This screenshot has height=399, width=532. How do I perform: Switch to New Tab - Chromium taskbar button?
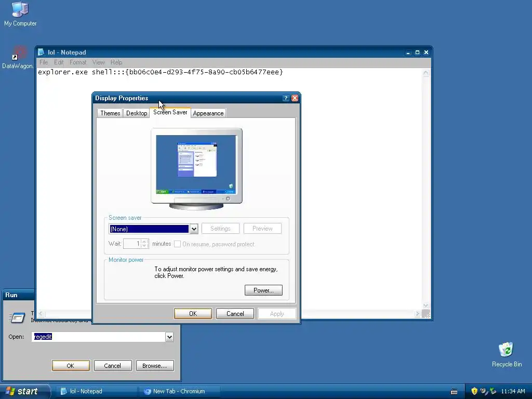click(179, 391)
